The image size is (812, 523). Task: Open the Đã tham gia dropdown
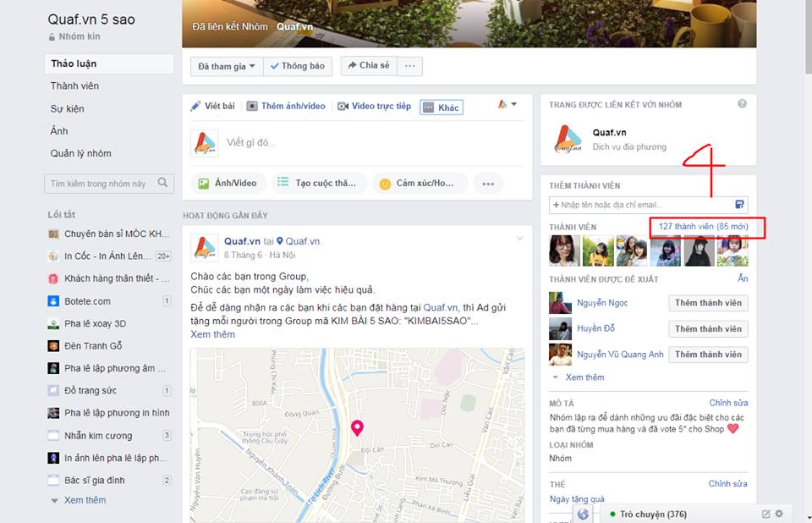click(x=222, y=66)
